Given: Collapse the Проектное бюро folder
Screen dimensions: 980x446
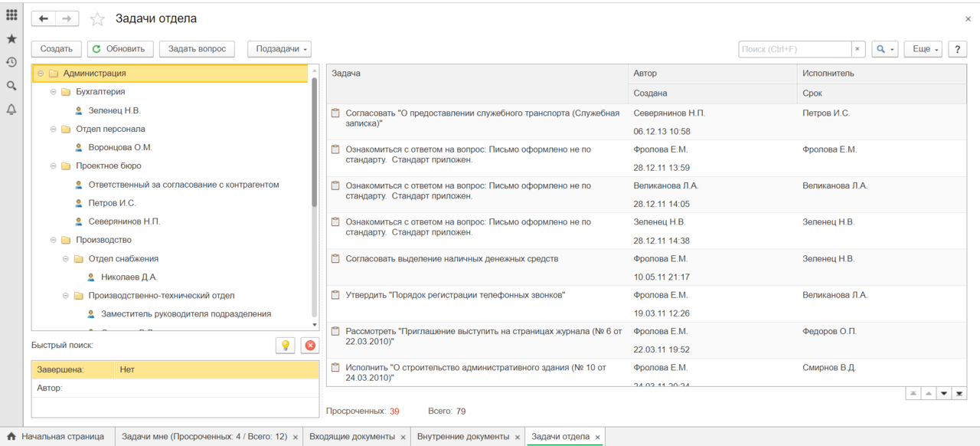Looking at the screenshot, I should 54,166.
